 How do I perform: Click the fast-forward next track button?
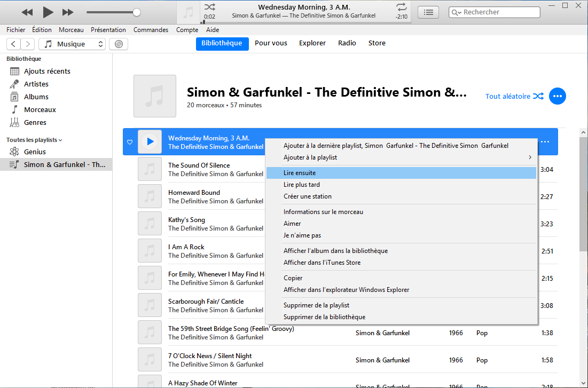68,12
